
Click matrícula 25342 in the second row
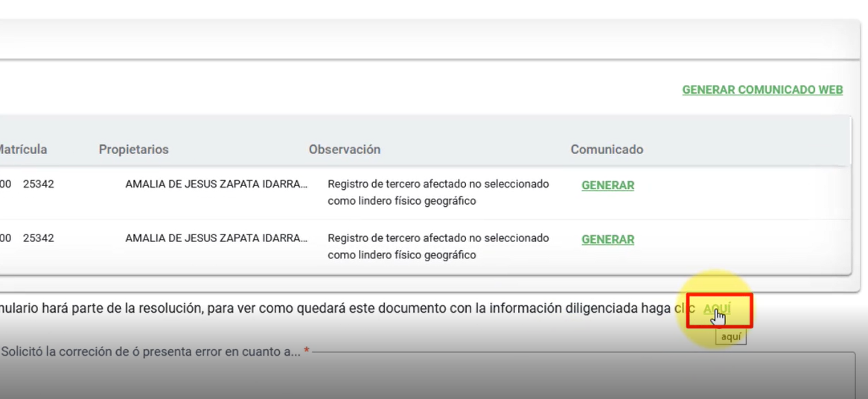(38, 238)
